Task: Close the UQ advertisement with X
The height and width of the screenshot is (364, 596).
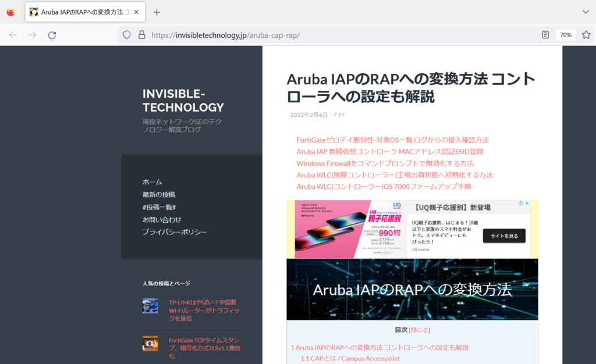Action: (527, 203)
